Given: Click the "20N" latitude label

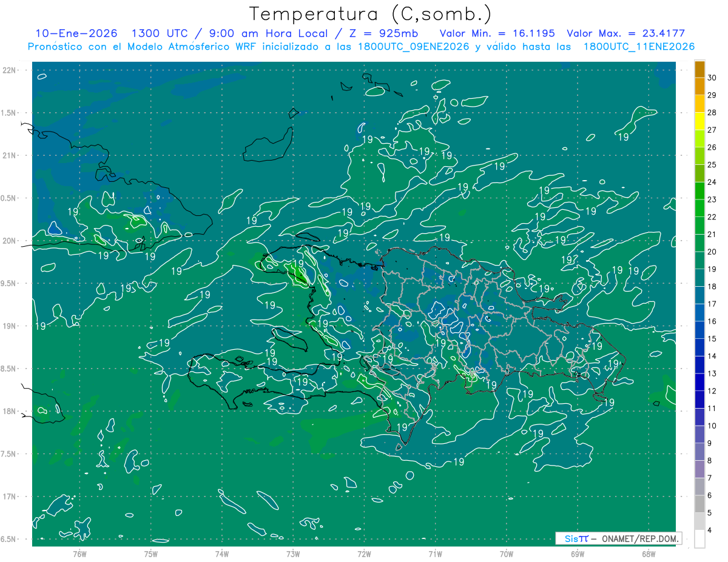Looking at the screenshot, I should click(x=10, y=241).
